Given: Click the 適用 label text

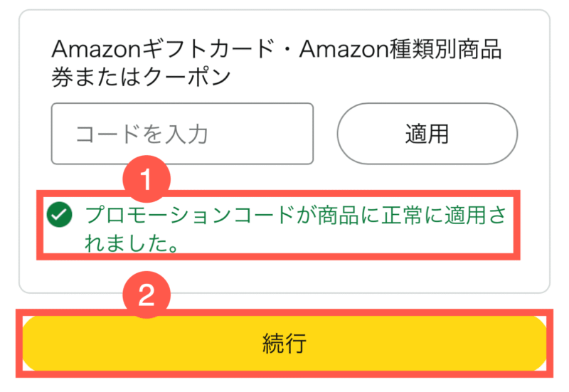Looking at the screenshot, I should coord(427,134).
